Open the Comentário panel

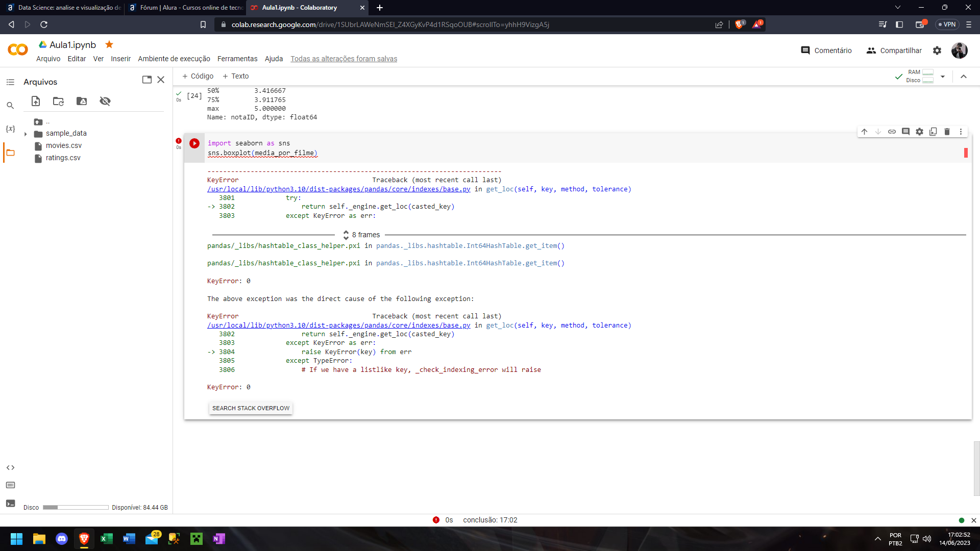tap(826, 51)
